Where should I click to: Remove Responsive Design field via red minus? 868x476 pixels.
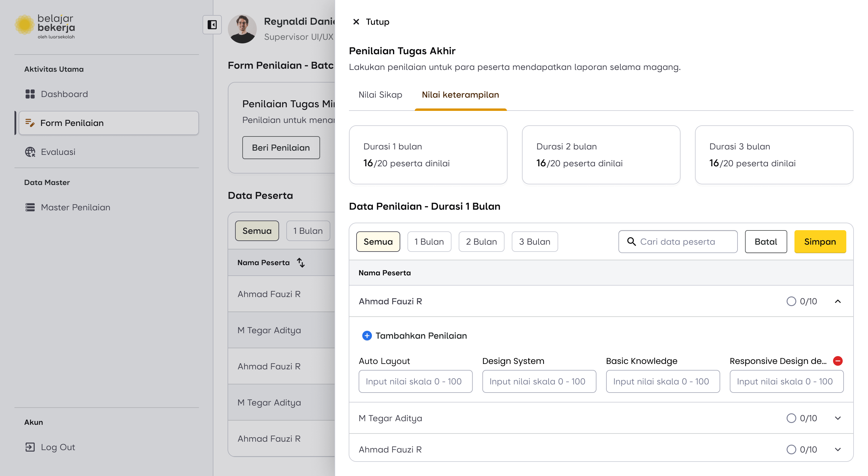[838, 361]
